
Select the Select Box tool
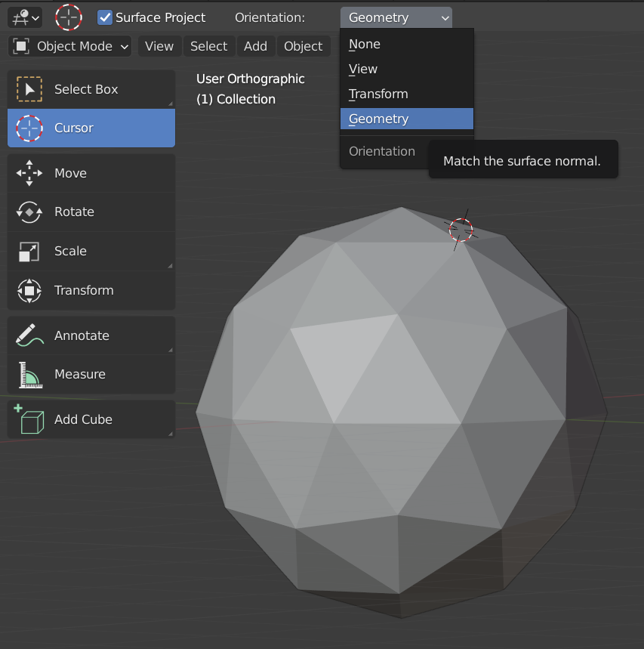click(x=91, y=89)
